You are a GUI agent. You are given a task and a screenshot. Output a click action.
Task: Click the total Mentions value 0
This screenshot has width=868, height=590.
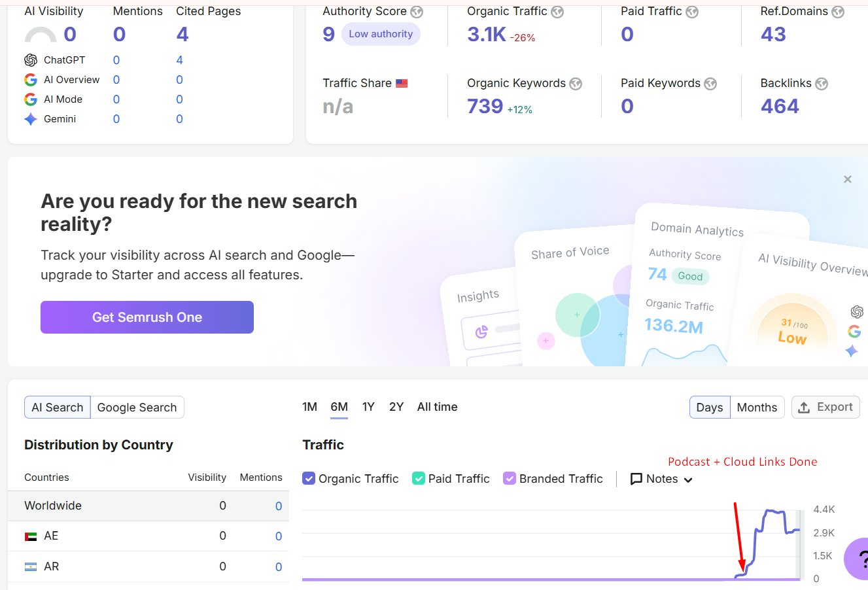(119, 34)
